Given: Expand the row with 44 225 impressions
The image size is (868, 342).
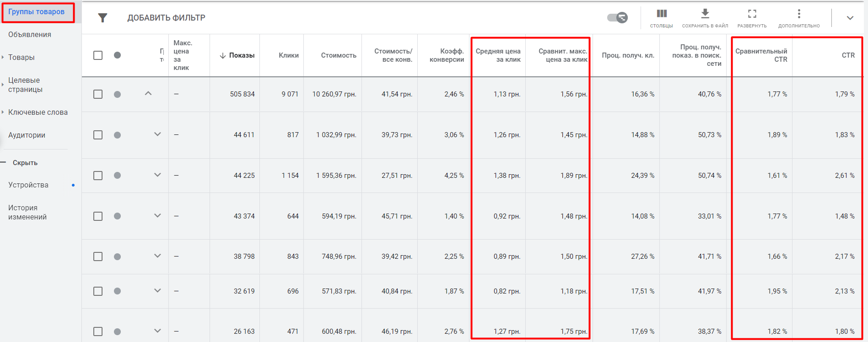Looking at the screenshot, I should pyautogui.click(x=157, y=175).
